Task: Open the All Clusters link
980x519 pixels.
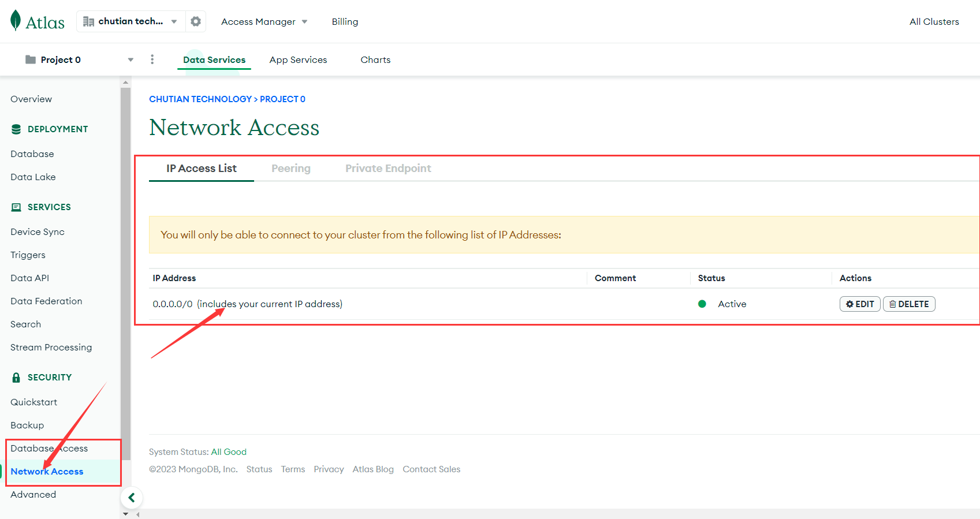Action: point(934,21)
